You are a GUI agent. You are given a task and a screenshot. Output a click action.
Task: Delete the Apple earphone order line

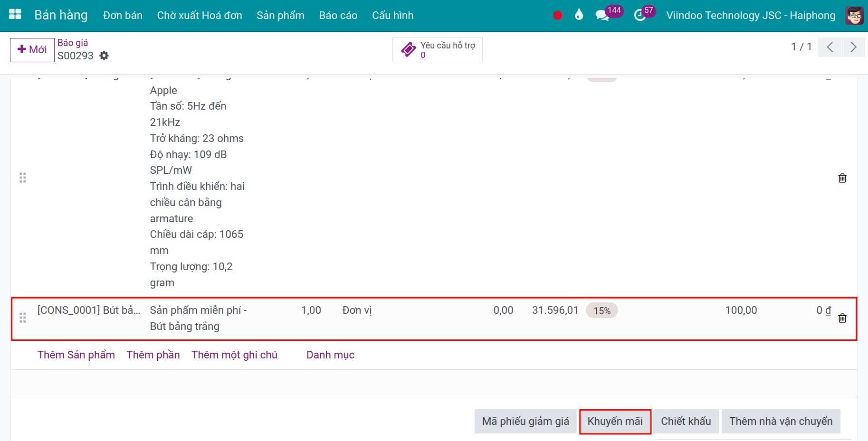[842, 178]
